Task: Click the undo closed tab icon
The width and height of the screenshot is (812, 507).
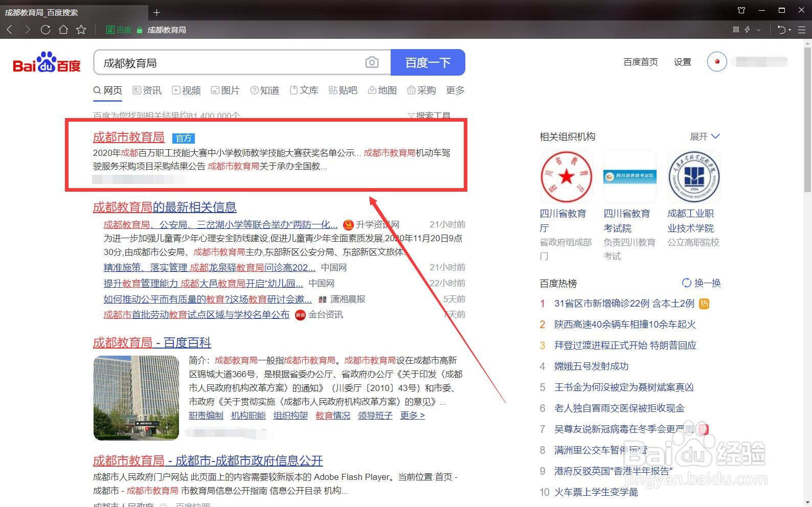Action: (781, 30)
